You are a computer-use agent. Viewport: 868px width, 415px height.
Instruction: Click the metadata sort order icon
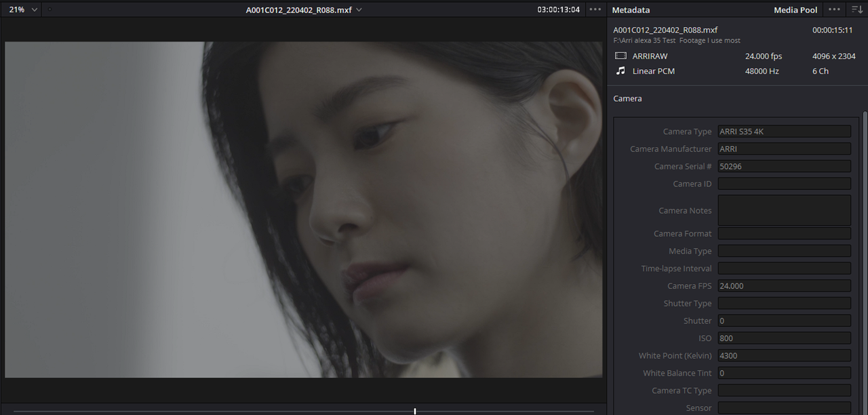pos(856,9)
